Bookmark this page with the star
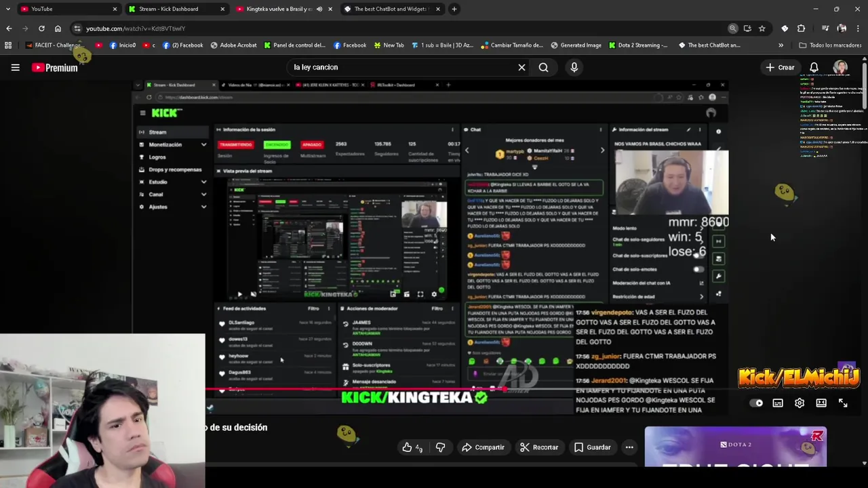Image resolution: width=868 pixels, height=488 pixels. tap(762, 28)
